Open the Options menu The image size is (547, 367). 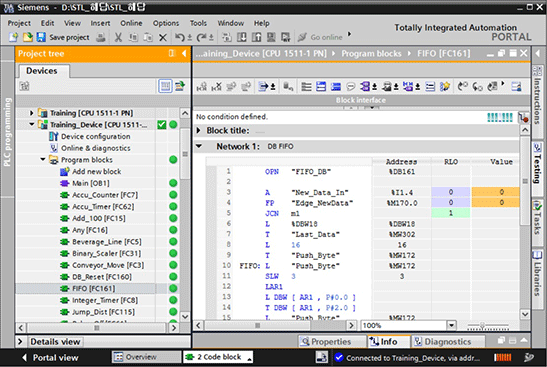click(166, 23)
